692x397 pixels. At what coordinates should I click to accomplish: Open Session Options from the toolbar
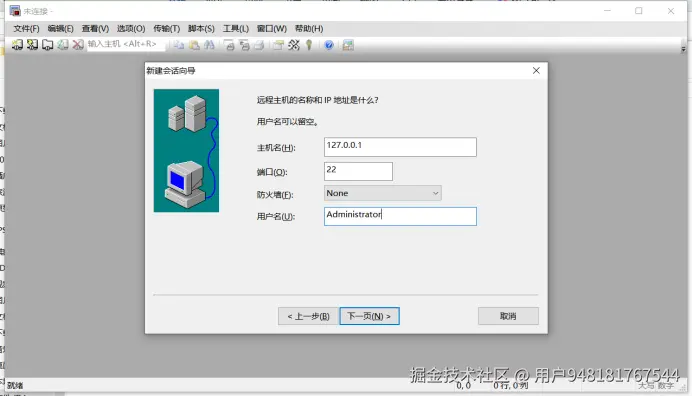pos(278,45)
